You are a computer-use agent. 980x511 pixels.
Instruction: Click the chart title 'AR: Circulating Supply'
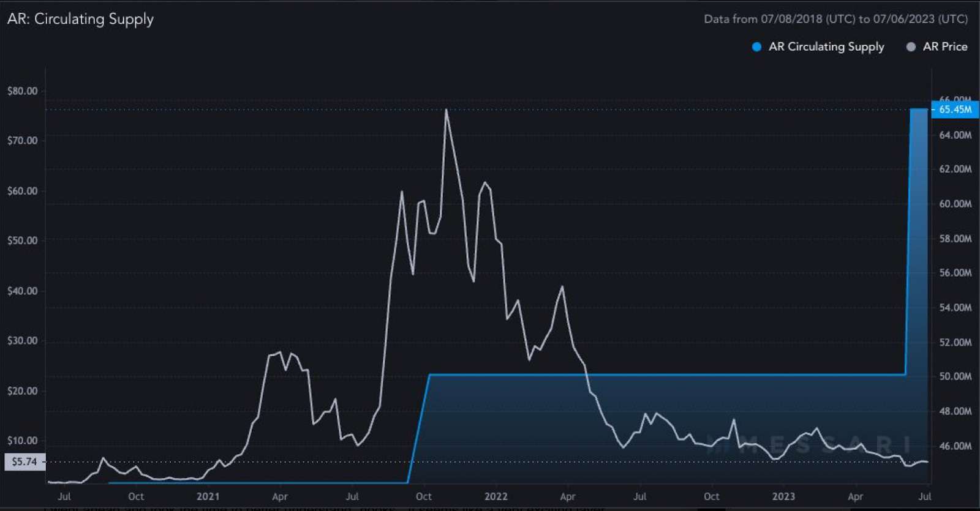[x=80, y=19]
